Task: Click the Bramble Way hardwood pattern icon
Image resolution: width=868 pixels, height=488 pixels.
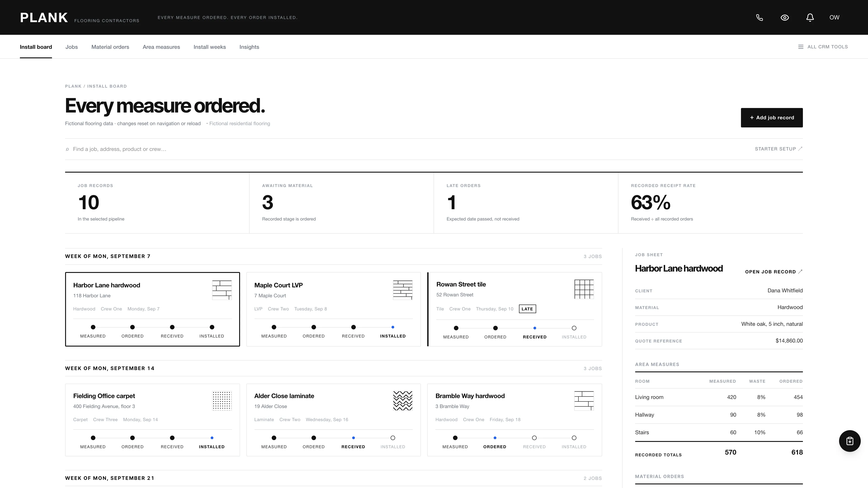Action: tap(584, 401)
